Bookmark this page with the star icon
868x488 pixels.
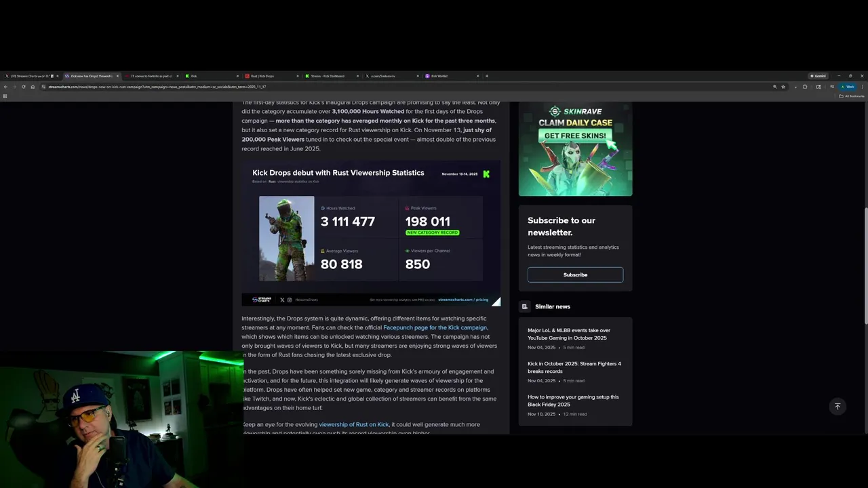(x=783, y=87)
